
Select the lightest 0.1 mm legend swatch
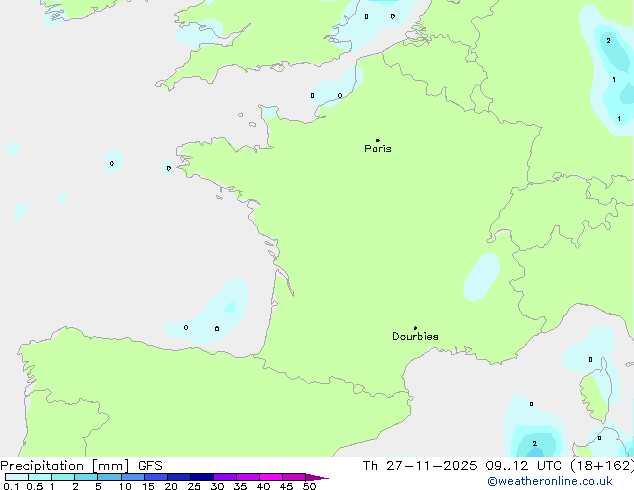point(17,477)
